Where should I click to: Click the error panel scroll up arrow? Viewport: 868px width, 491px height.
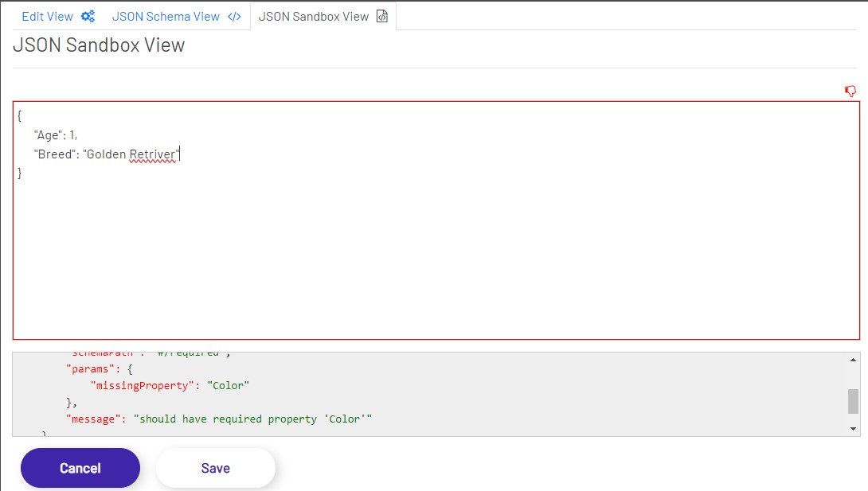click(854, 360)
